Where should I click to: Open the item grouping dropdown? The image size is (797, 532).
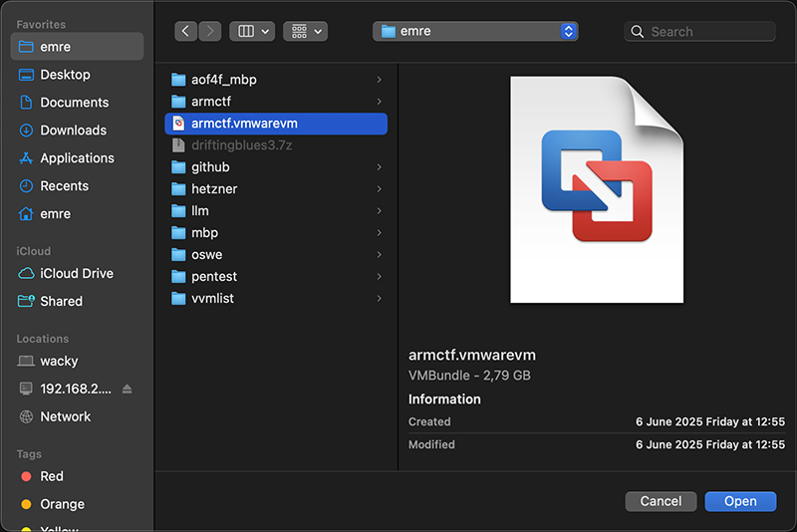pyautogui.click(x=305, y=32)
